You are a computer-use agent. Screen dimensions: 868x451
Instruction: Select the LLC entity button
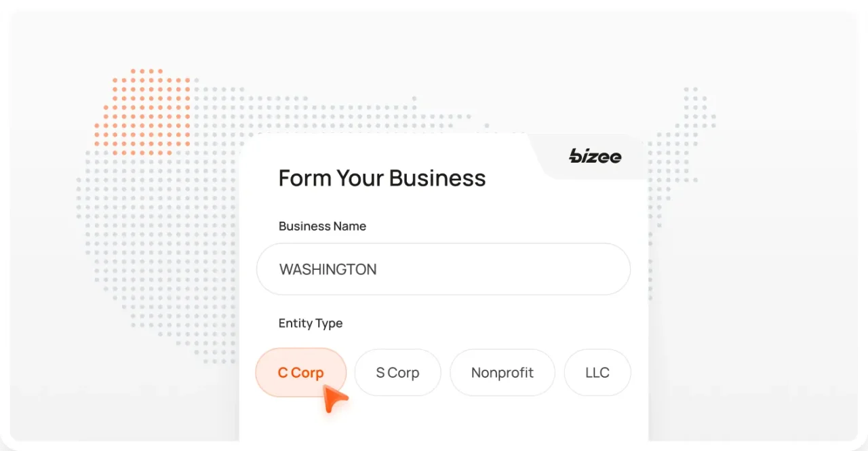coord(597,372)
